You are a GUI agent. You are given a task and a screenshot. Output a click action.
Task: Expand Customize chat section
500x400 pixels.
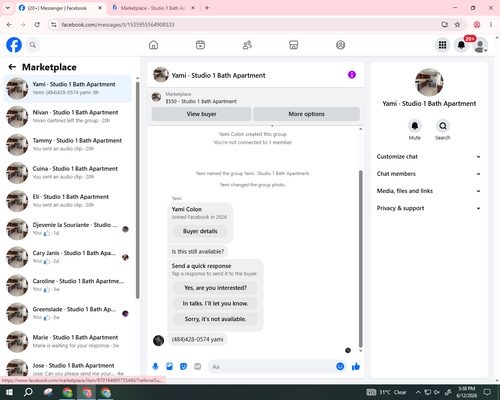[429, 157]
